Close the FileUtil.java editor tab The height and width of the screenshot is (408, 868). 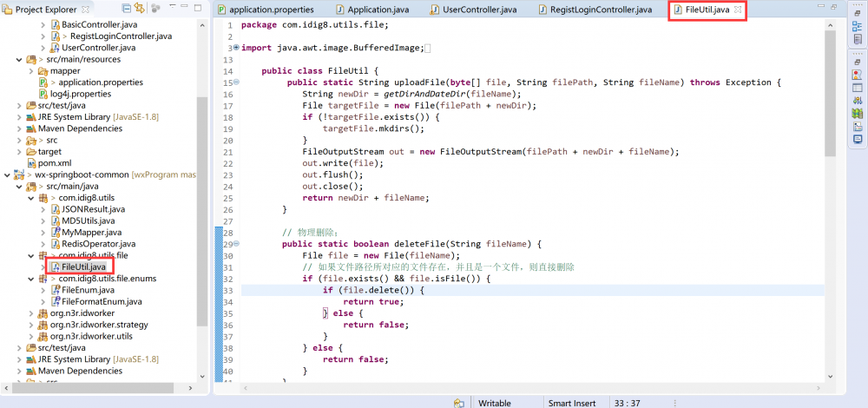737,10
